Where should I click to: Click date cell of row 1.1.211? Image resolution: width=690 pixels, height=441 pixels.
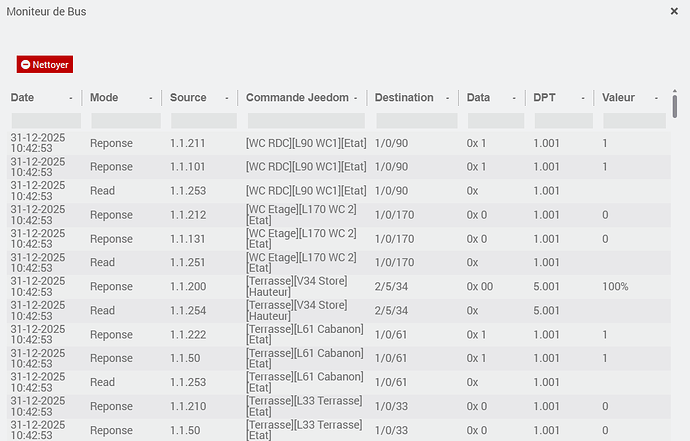tap(38, 143)
